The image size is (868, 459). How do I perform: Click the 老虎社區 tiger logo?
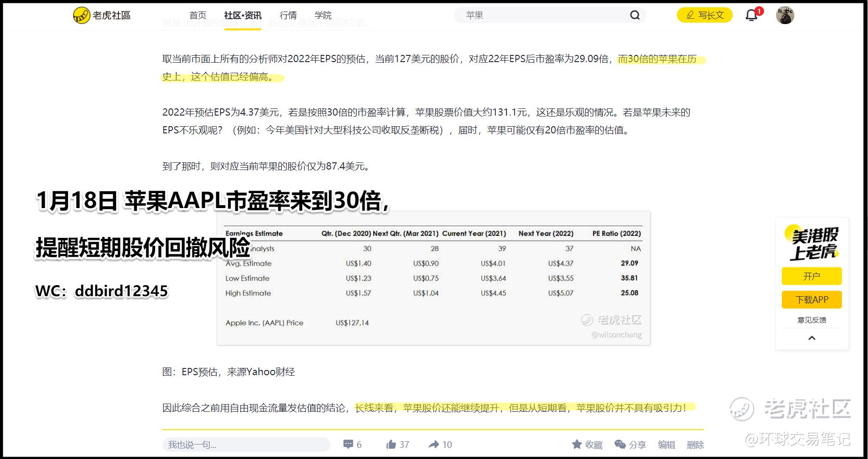pos(102,15)
